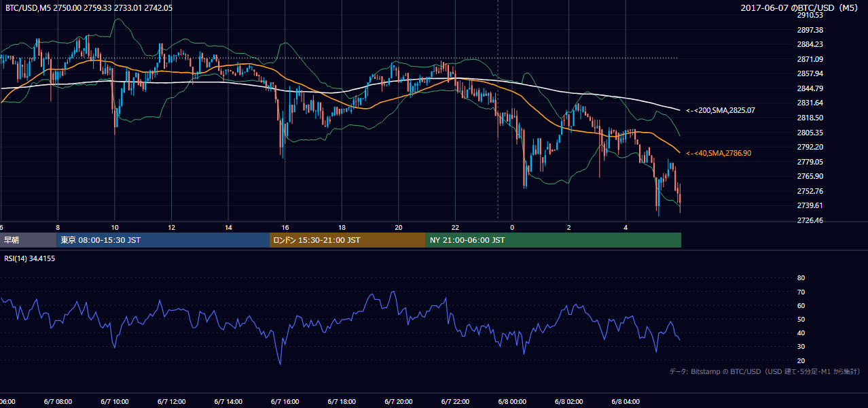Viewport: 868px width, 408px height.
Task: Click price axis value 2752.76
Action: coord(810,191)
